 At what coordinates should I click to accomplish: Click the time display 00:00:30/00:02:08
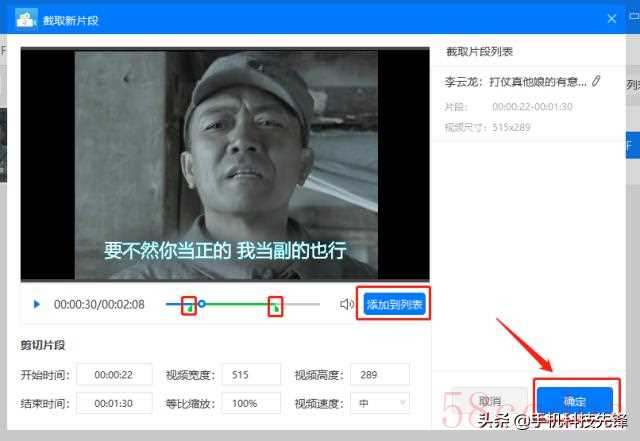click(x=99, y=304)
